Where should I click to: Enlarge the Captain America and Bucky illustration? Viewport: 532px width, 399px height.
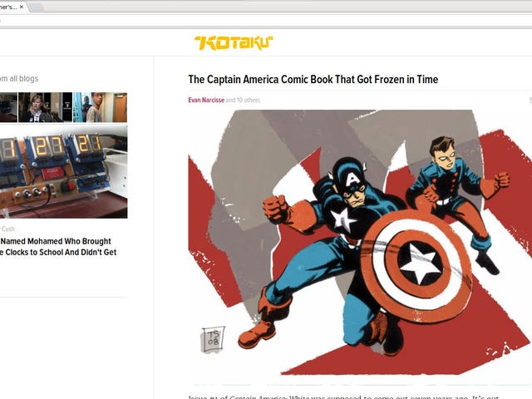pyautogui.click(x=360, y=242)
